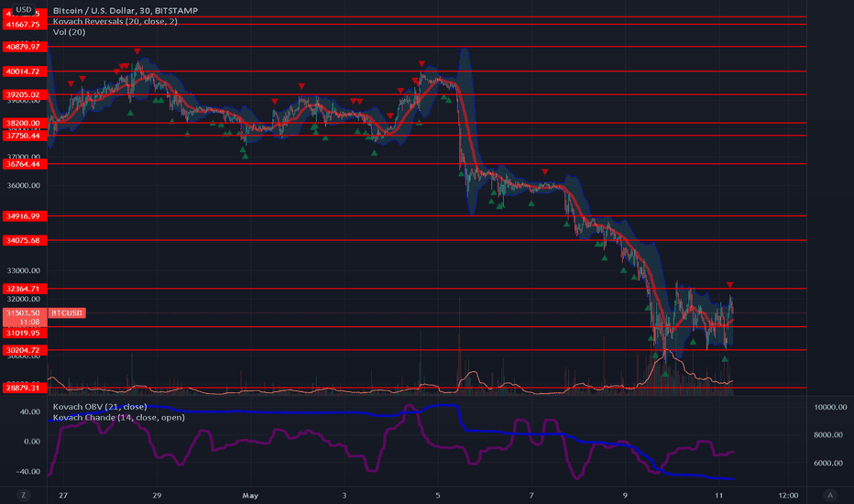Select the Kovach OBV indicator label
This screenshot has height=504, width=854.
(x=100, y=407)
